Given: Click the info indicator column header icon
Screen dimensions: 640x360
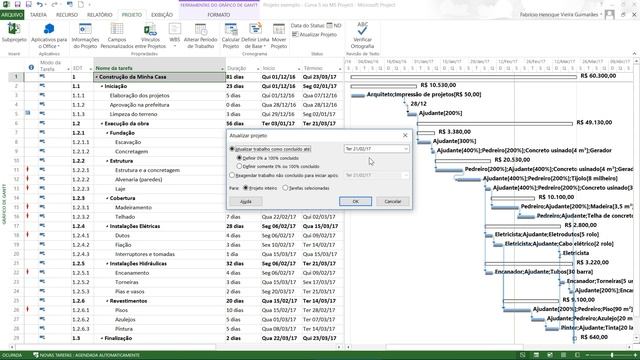Looking at the screenshot, I should click(31, 67).
